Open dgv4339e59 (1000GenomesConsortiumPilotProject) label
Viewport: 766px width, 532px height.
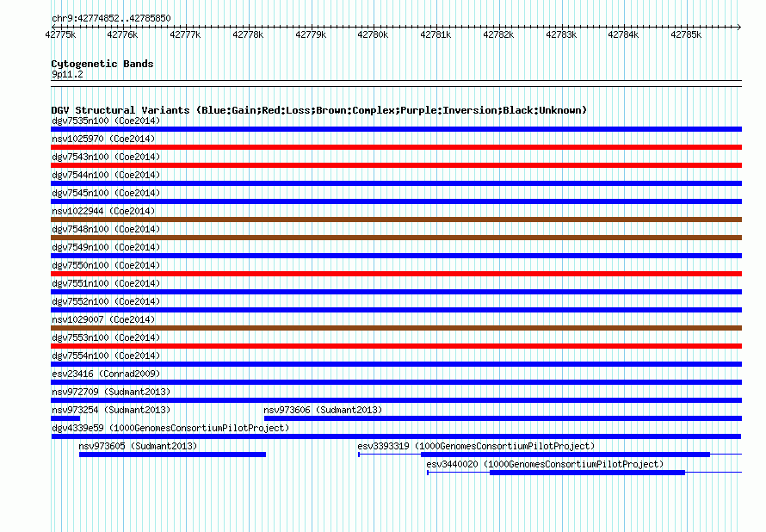170,428
